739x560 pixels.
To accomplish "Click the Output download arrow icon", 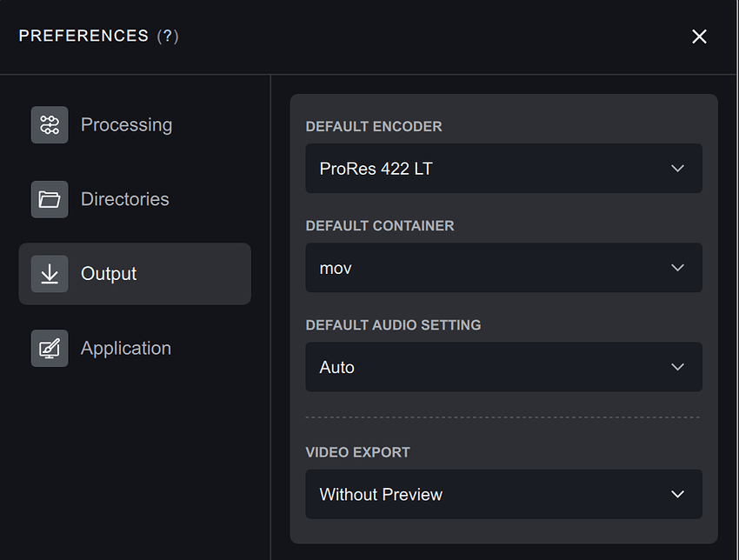I will point(50,274).
